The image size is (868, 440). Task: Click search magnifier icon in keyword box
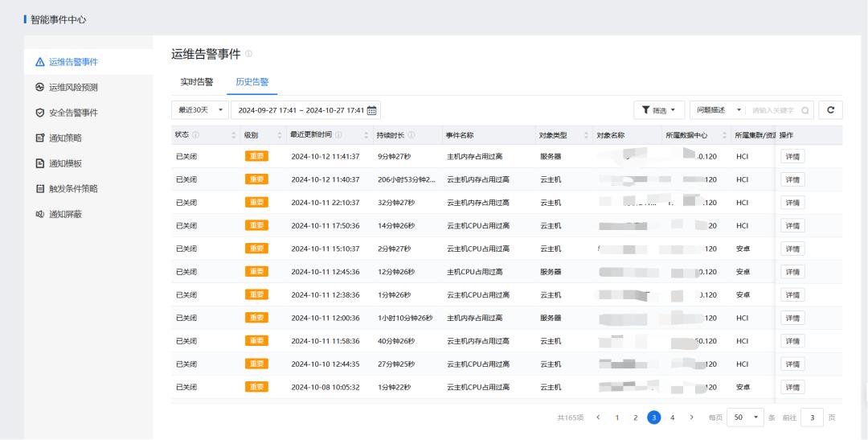tap(805, 110)
